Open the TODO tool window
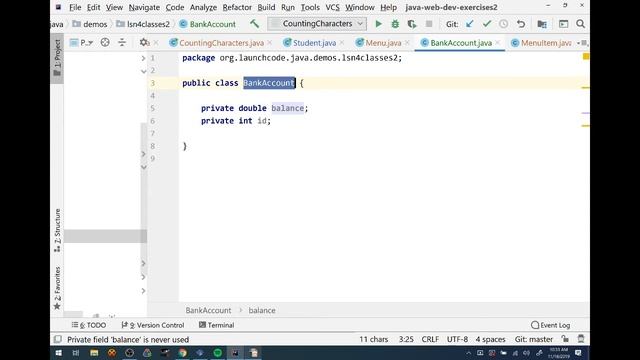 pos(89,325)
